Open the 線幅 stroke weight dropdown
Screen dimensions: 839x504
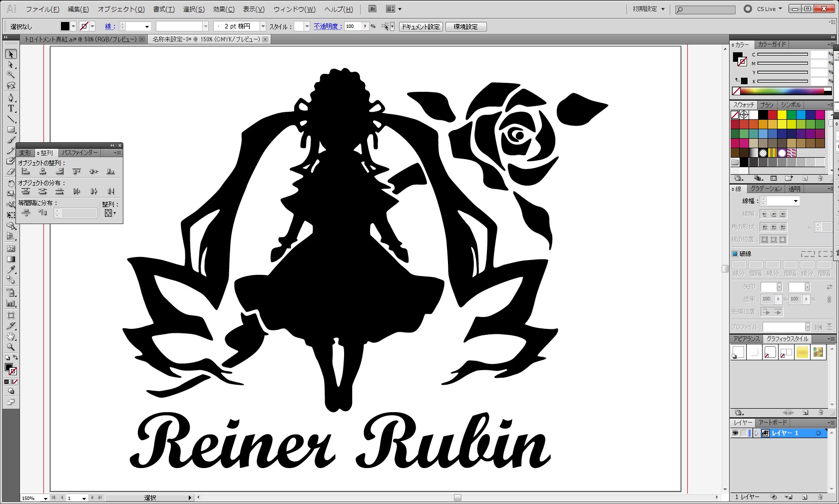(x=796, y=201)
